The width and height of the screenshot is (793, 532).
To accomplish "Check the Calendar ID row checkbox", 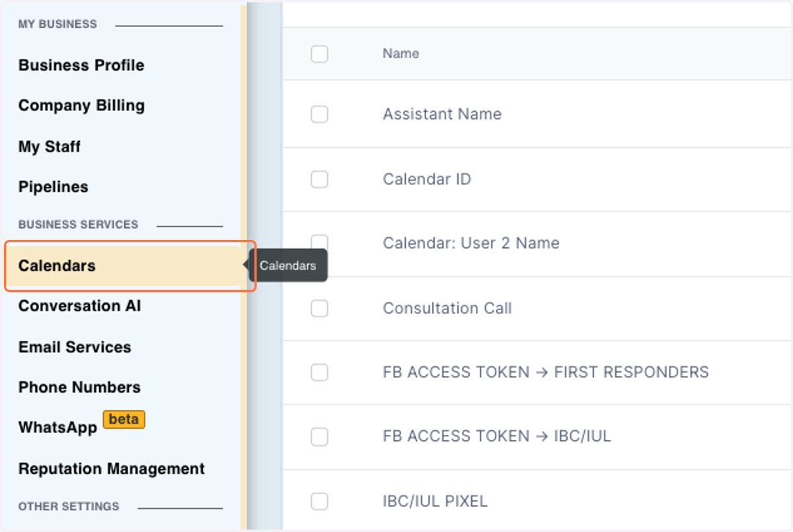I will point(319,179).
